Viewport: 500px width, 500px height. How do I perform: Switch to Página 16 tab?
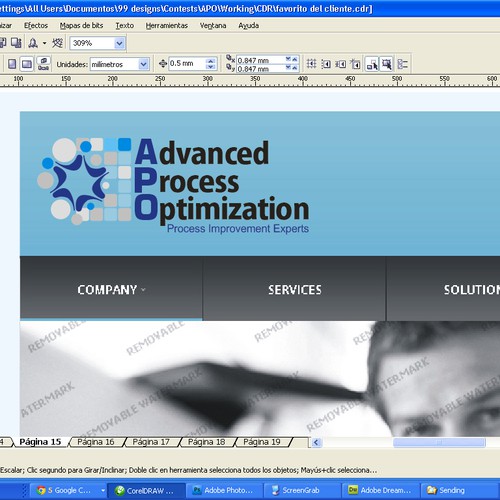[96, 442]
